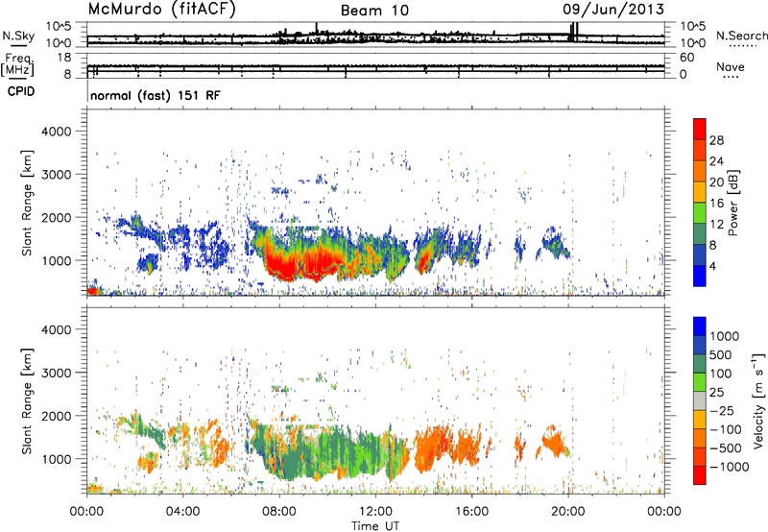
Task: Click the red high-power echo near 08:00
Action: tap(284, 264)
